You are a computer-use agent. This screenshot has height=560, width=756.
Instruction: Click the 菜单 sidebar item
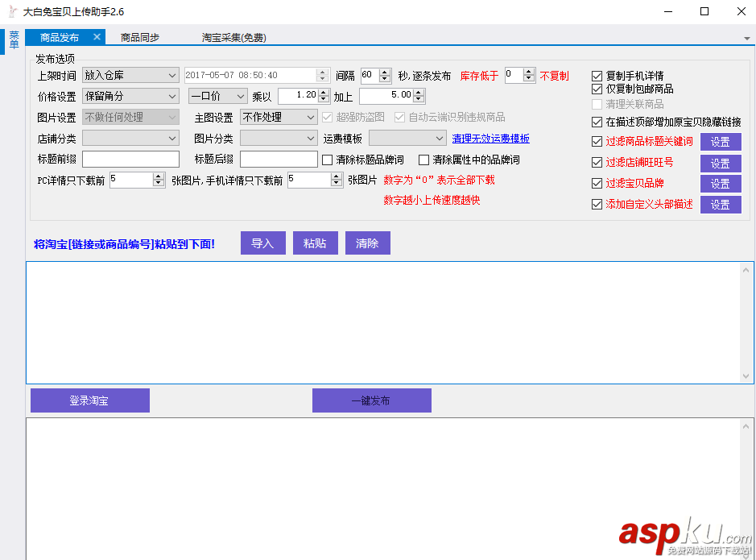click(14, 40)
